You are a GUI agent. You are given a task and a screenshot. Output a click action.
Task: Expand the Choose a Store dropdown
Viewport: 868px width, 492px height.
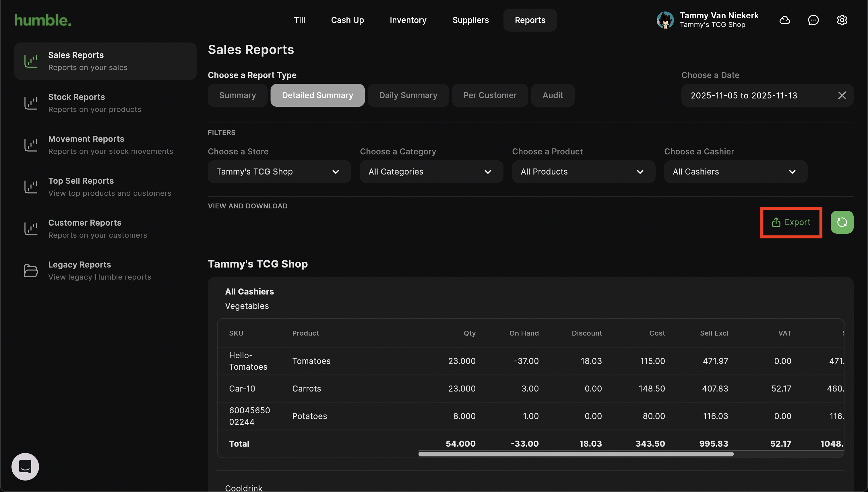tap(279, 172)
